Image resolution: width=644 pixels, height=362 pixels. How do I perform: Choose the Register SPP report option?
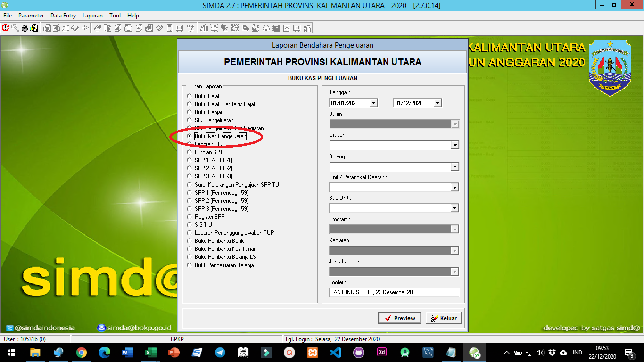click(190, 217)
